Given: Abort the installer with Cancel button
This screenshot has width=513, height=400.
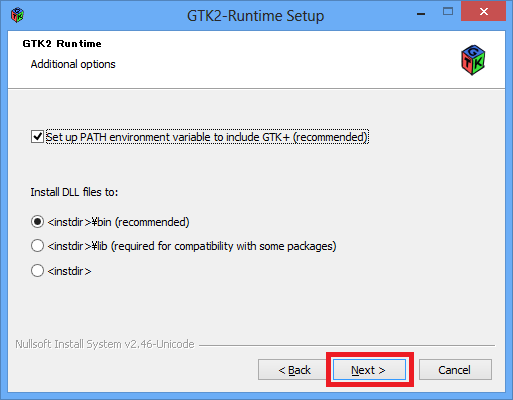Looking at the screenshot, I should point(455,370).
